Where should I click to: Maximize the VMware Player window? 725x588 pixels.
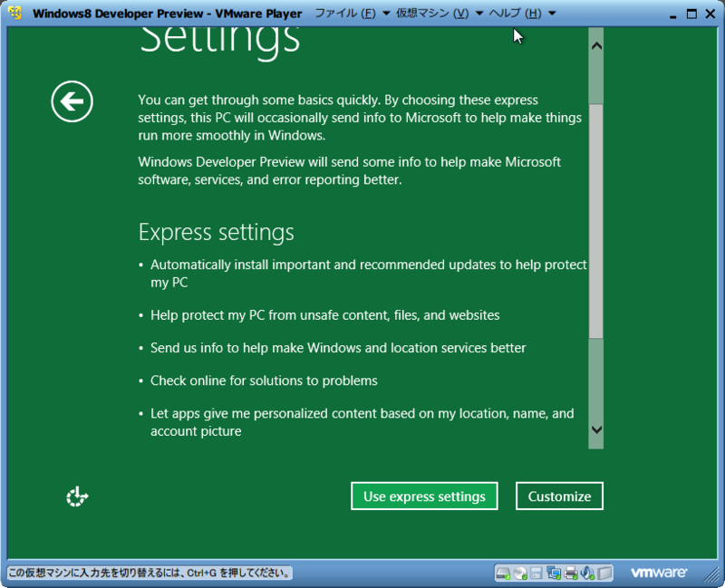pos(691,14)
